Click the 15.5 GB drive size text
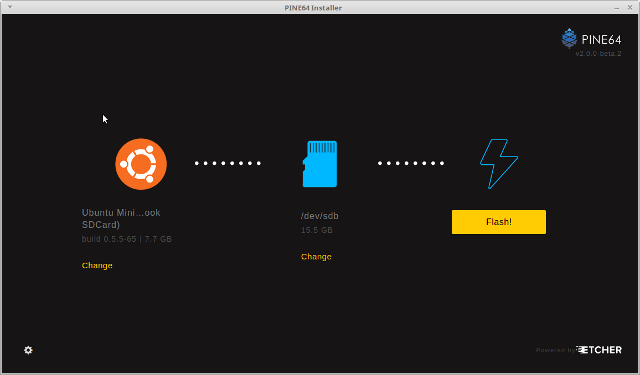 [x=317, y=230]
